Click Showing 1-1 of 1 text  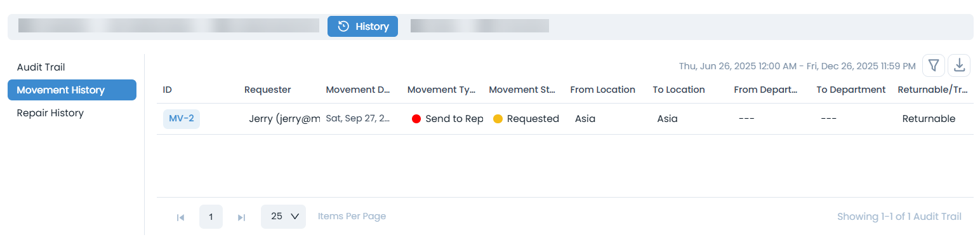pyautogui.click(x=899, y=217)
